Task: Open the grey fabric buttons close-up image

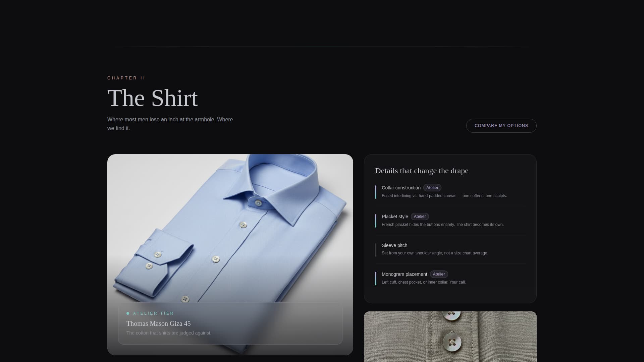Action: 450,337
